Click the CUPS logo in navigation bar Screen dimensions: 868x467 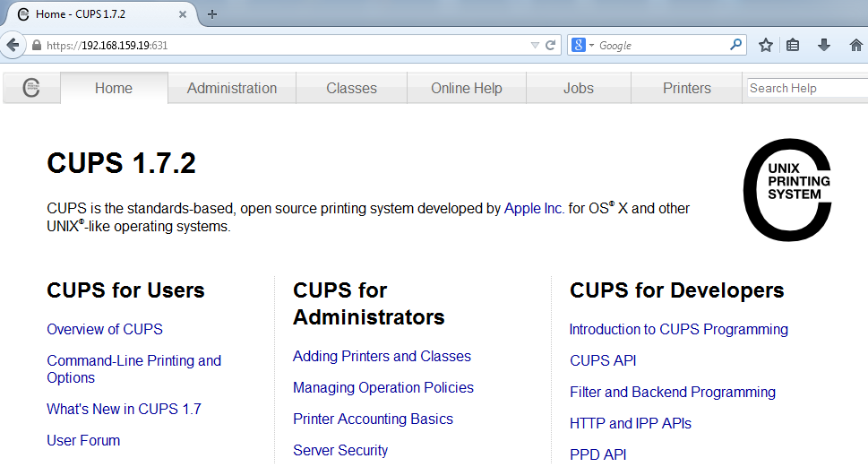point(31,88)
